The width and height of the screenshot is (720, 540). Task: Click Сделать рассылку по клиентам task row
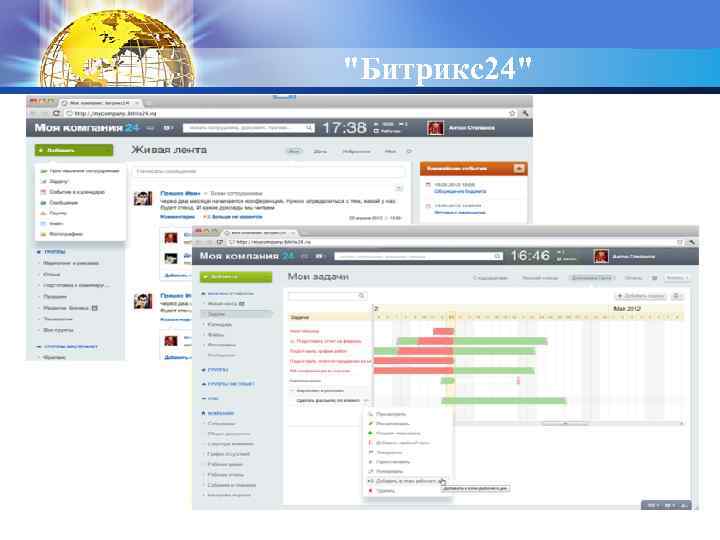coord(328,401)
